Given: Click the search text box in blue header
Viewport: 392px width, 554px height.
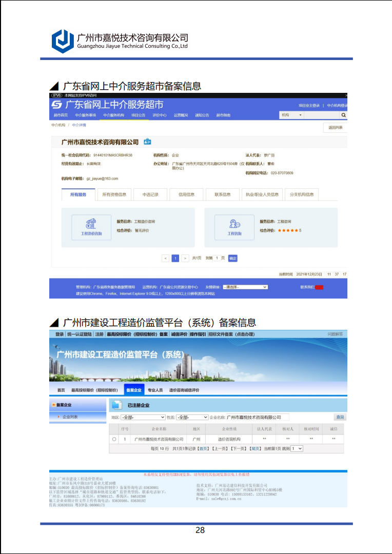Looking at the screenshot, I should [322, 115].
